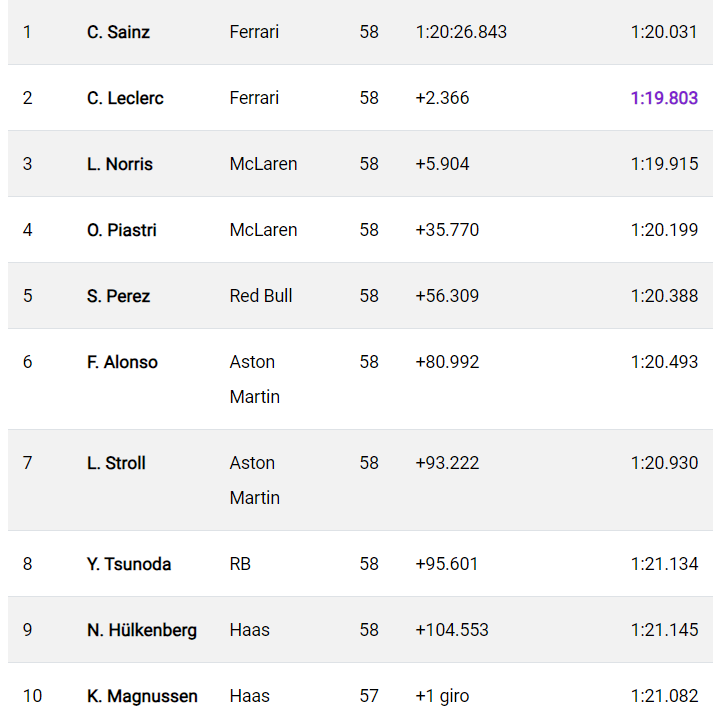Open K. Magnussen's entry
717x717 pixels.
tap(142, 696)
